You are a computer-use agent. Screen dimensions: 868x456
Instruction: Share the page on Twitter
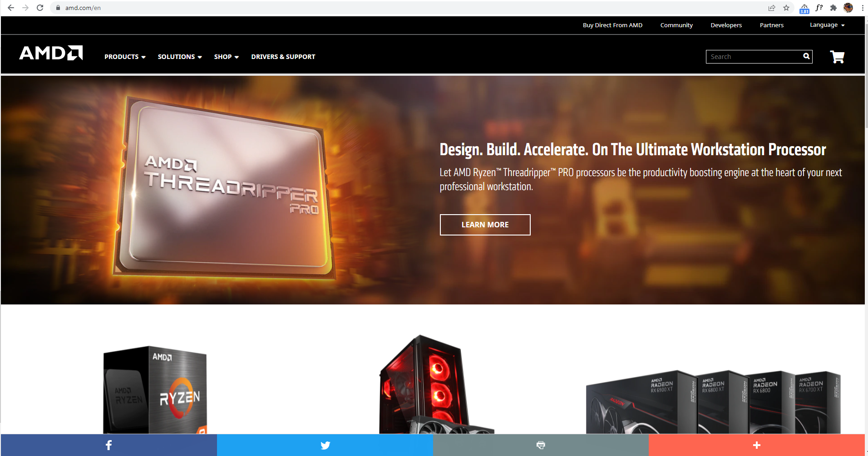point(325,445)
